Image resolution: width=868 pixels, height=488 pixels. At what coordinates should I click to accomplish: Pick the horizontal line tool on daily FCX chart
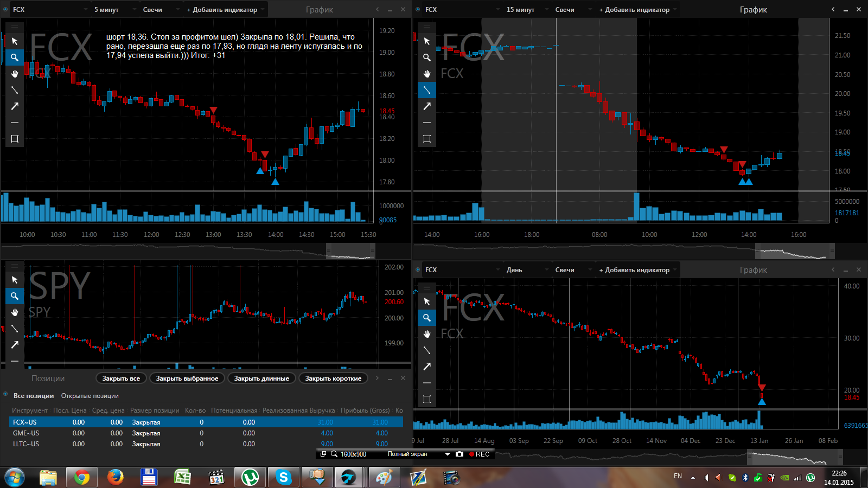tap(427, 383)
